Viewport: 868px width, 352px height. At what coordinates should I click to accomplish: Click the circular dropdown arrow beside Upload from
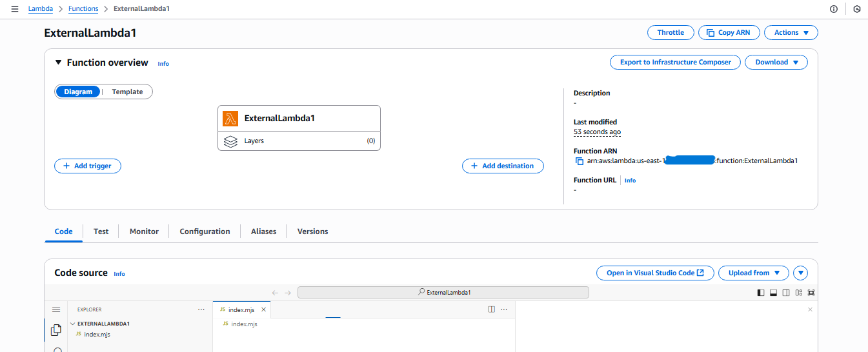801,273
